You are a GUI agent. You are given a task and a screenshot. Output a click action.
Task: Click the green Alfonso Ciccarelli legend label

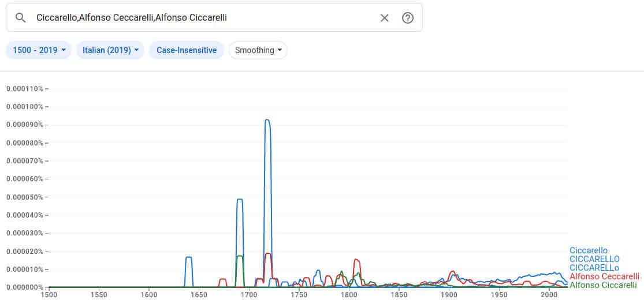point(603,285)
